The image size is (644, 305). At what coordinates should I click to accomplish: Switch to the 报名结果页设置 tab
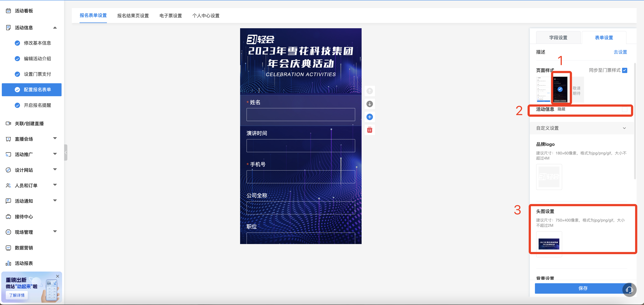coord(133,16)
